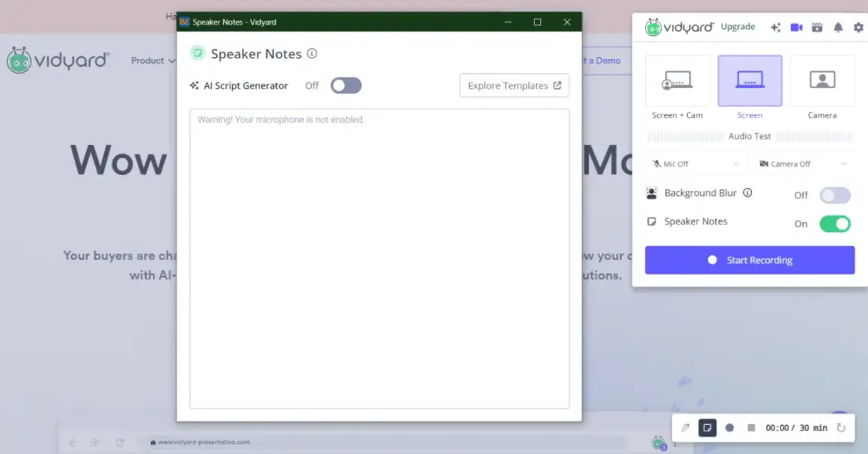
Task: Click the person icon beside Background Blur
Action: [652, 193]
